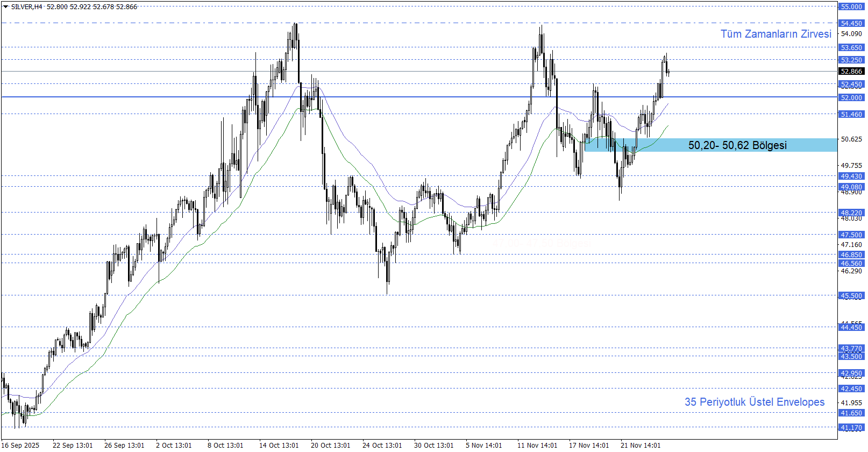
Task: Click the '16 Sep 2025' date label
Action: [x=21, y=445]
